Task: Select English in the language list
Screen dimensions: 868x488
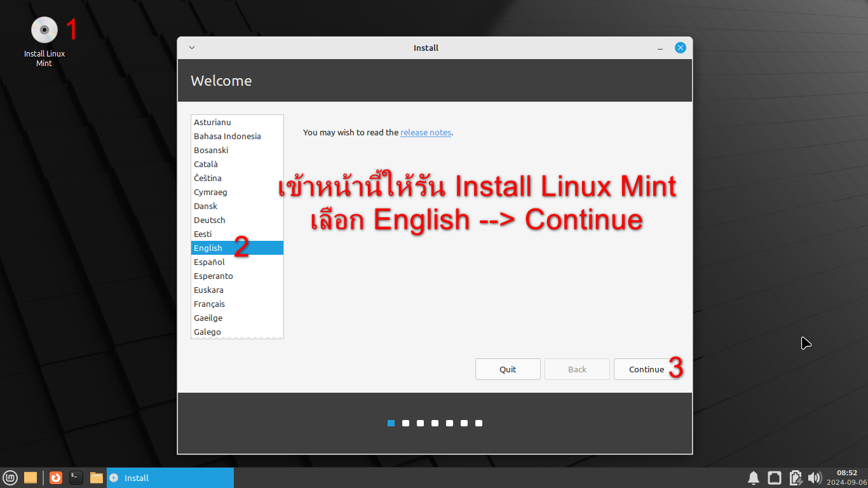Action: [x=237, y=248]
